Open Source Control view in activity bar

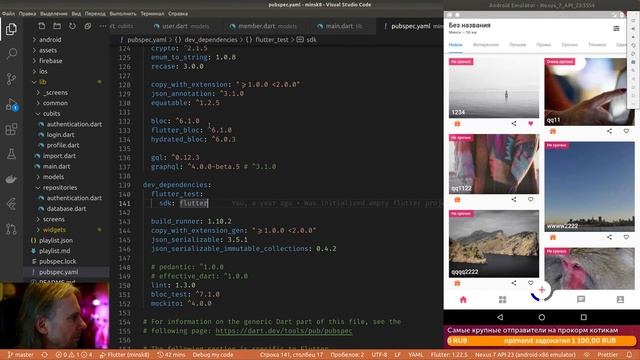[x=11, y=79]
